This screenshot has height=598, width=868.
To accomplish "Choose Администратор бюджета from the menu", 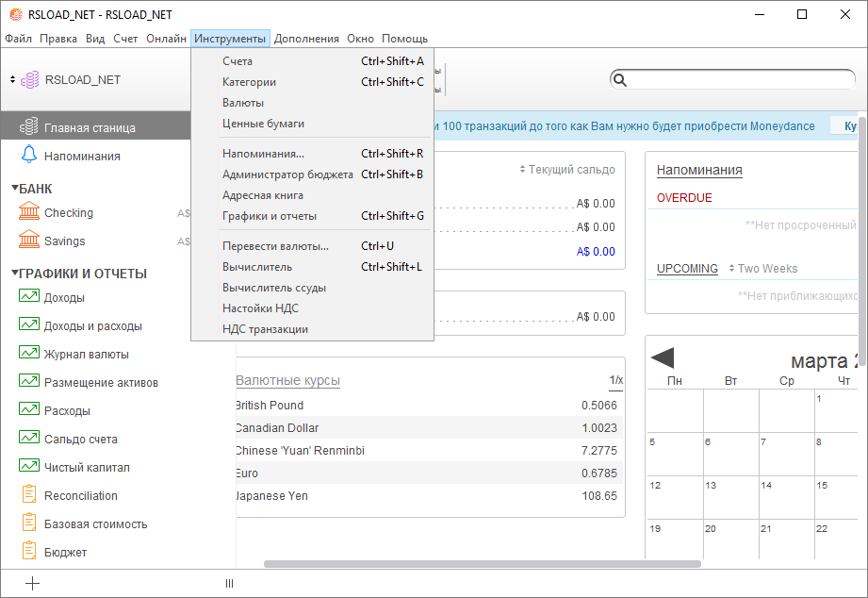I will point(312,174).
